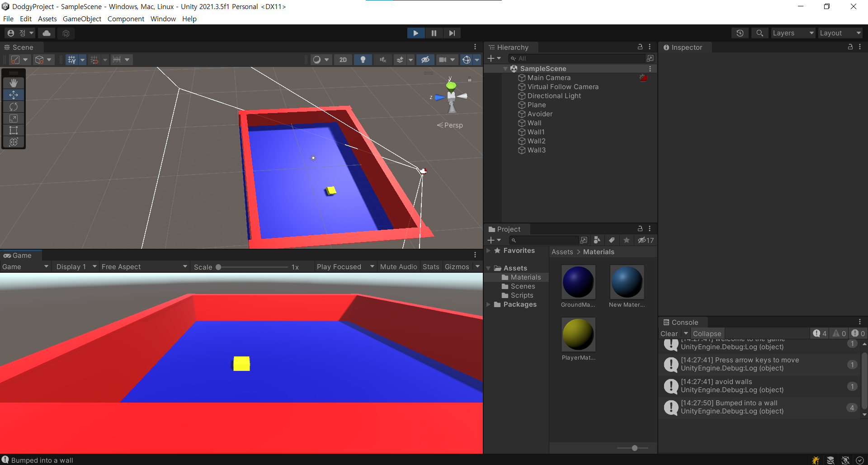Toggle hidden packages count (17) in Project
The width and height of the screenshot is (868, 465).
coord(646,240)
